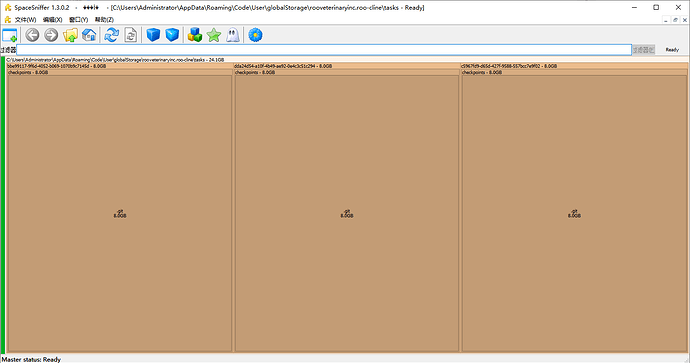Minimize the inner view window
The image size is (690, 363).
tap(666, 20)
